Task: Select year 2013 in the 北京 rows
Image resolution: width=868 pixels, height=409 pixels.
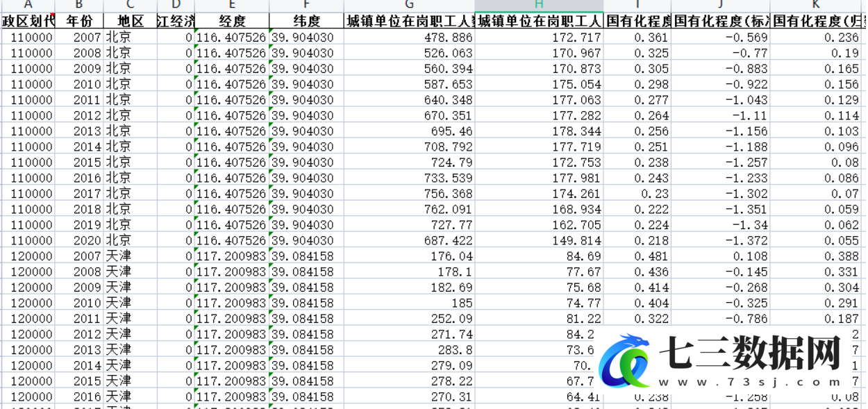Action: coord(78,131)
